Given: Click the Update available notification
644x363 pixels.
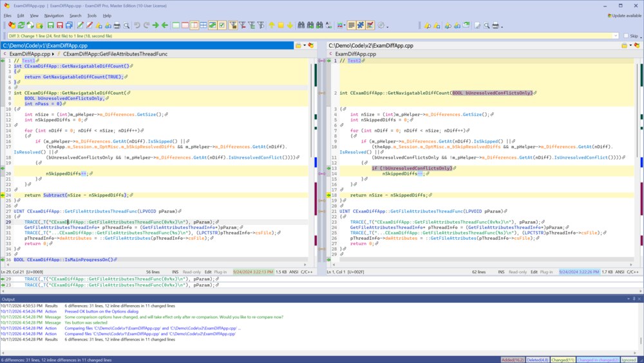Looking at the screenshot, I should pyautogui.click(x=624, y=15).
